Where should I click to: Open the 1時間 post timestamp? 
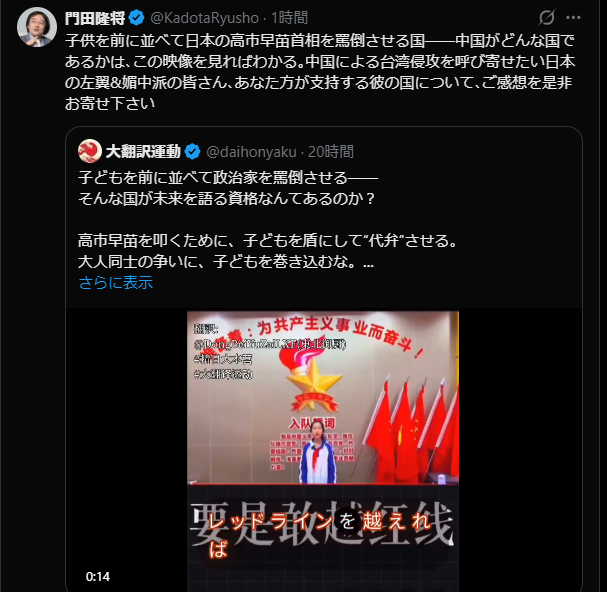(289, 18)
